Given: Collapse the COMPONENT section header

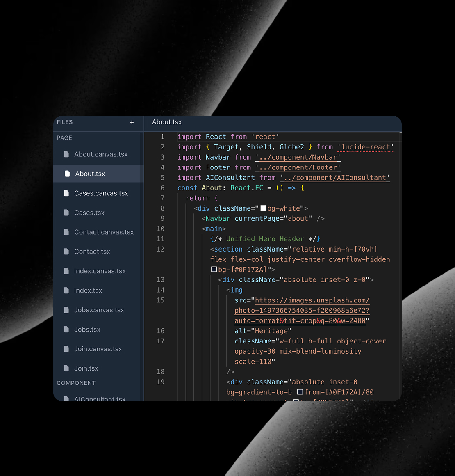Looking at the screenshot, I should pyautogui.click(x=76, y=383).
